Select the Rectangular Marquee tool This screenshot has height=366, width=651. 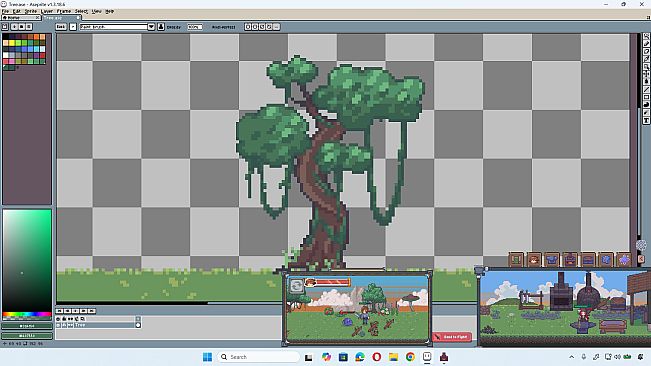pos(646,36)
